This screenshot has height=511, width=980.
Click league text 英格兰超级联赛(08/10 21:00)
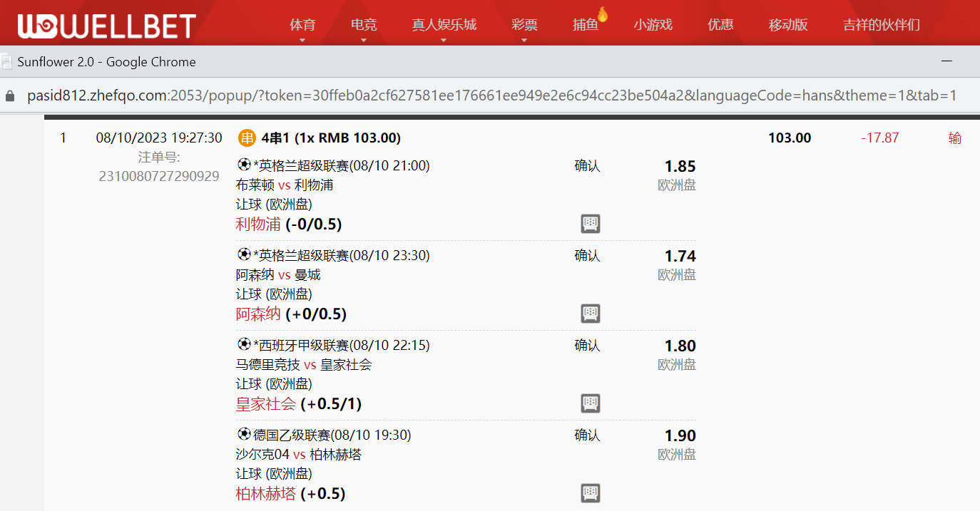click(x=342, y=165)
